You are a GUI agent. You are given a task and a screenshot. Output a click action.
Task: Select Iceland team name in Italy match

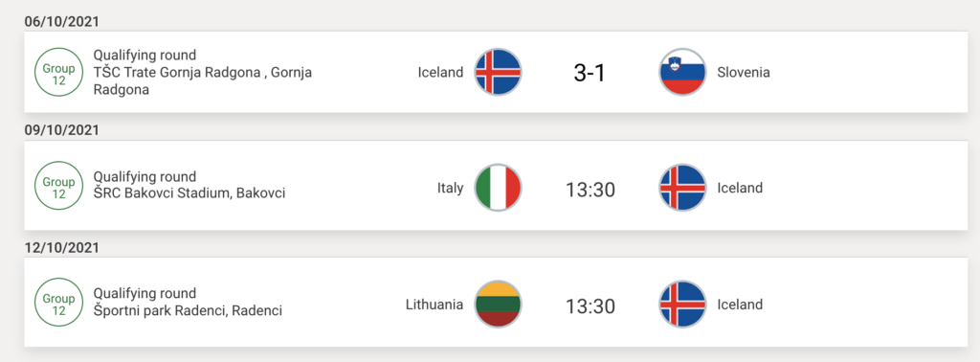tap(740, 188)
